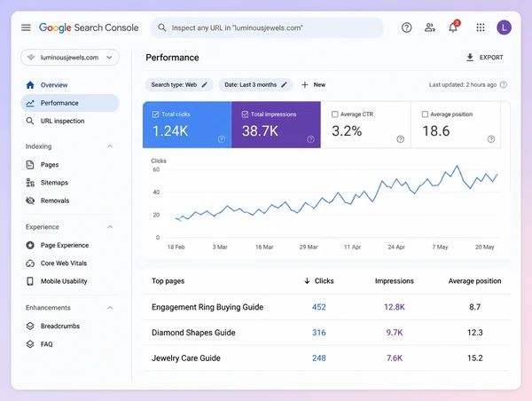
Task: Enable the Average CTR checkbox
Action: pyautogui.click(x=334, y=114)
